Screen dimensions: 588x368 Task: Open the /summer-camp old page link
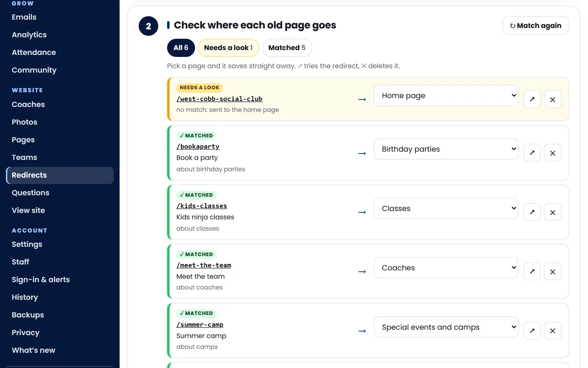[200, 324]
